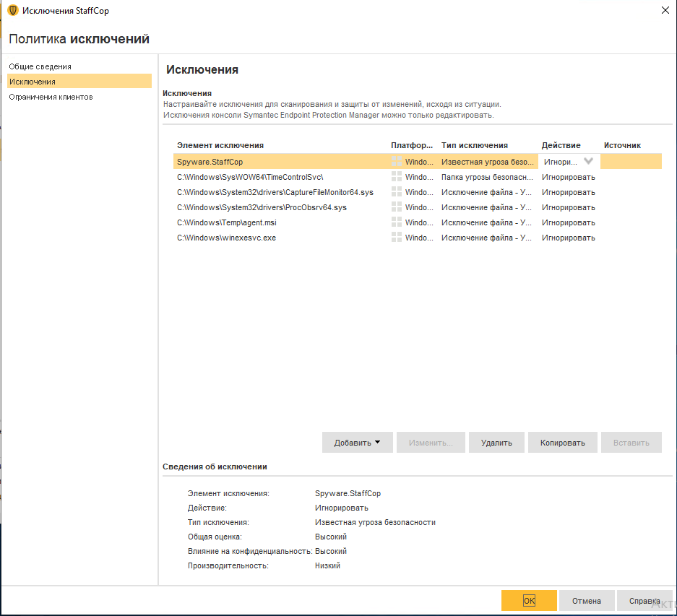Image resolution: width=677 pixels, height=616 pixels.
Task: Click the Удалить button
Action: coord(496,442)
